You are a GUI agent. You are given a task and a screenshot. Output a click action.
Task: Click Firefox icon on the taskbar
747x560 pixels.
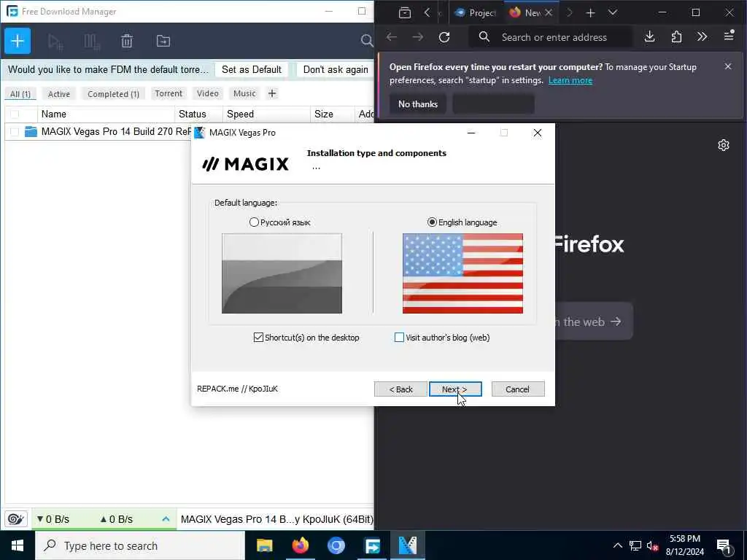coord(300,545)
